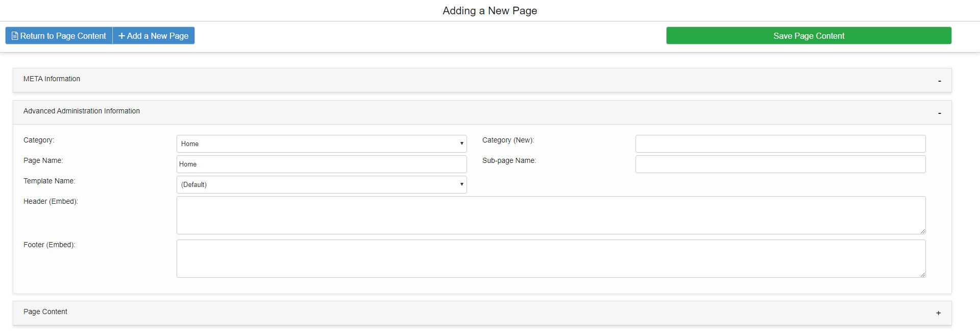Click the Category: label
Image resolution: width=980 pixels, height=334 pixels.
click(x=39, y=140)
